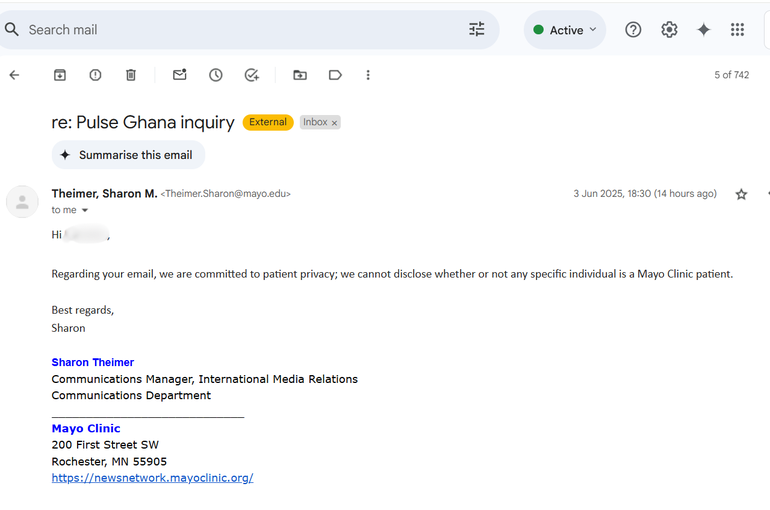Report this email as spam
Screen dimensions: 770x510
click(95, 75)
